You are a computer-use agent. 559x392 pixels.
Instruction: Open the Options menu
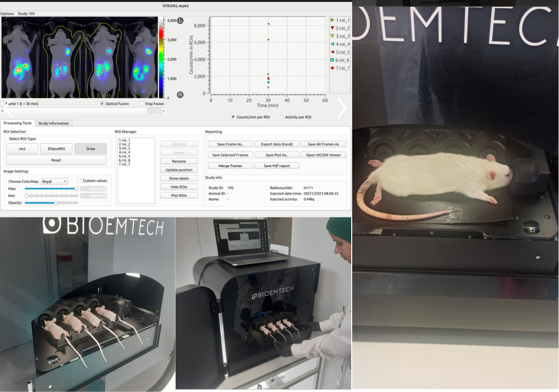coord(7,14)
